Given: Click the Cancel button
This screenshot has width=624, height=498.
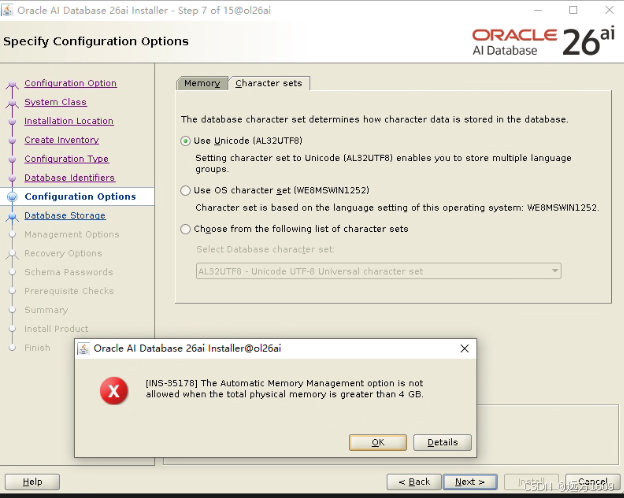Looking at the screenshot, I should (x=593, y=482).
